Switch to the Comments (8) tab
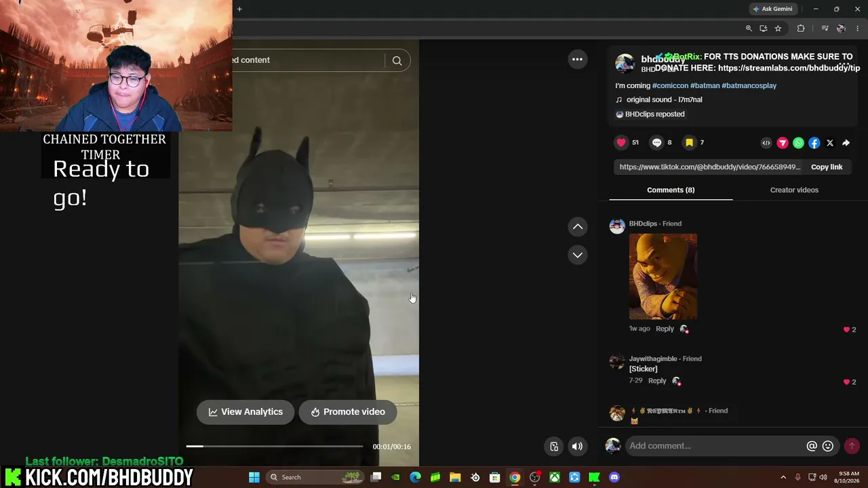The height and width of the screenshot is (488, 868). (671, 190)
